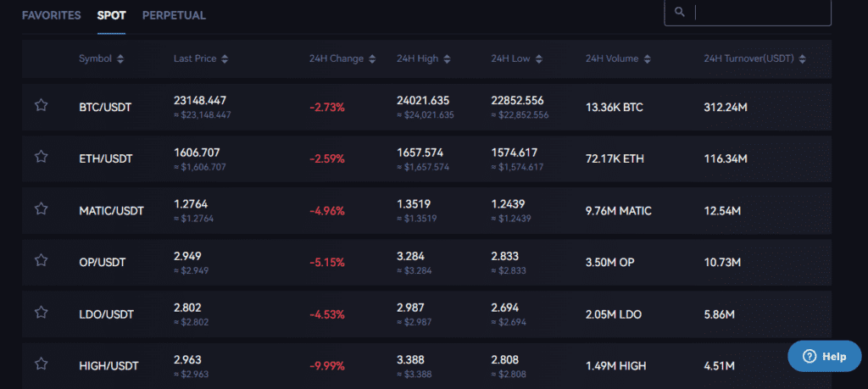
Task: Click volume 3.50M OP
Action: (610, 263)
